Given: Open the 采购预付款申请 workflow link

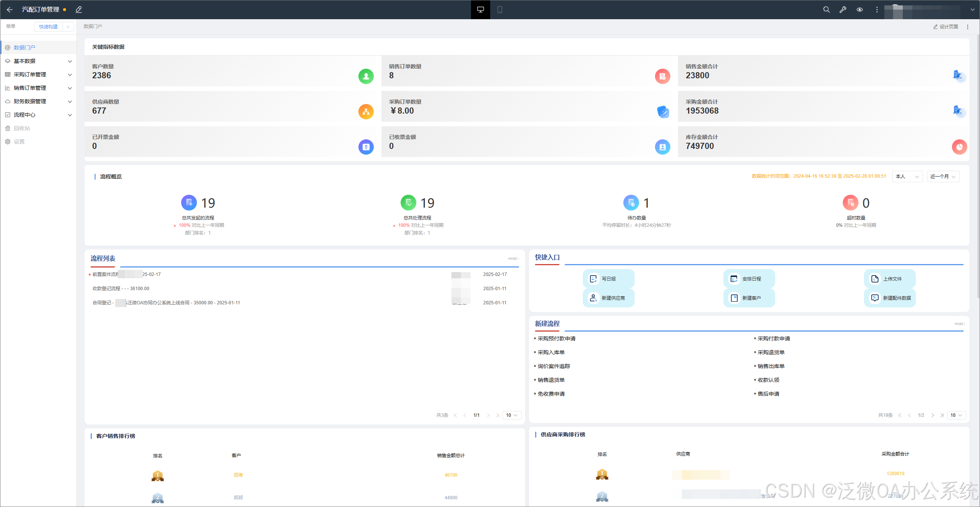Looking at the screenshot, I should (x=556, y=339).
